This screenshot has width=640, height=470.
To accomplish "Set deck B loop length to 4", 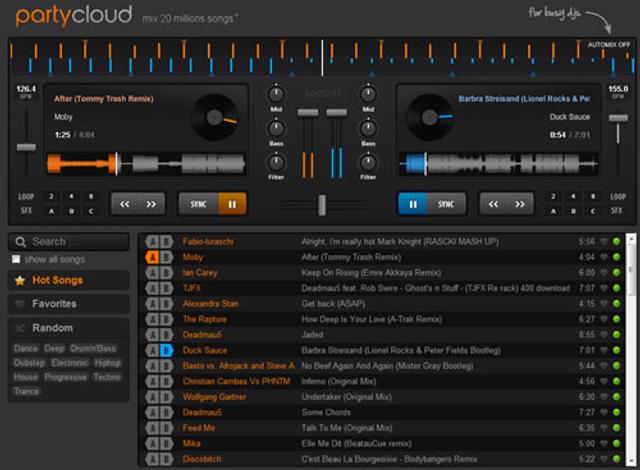I will (x=573, y=196).
